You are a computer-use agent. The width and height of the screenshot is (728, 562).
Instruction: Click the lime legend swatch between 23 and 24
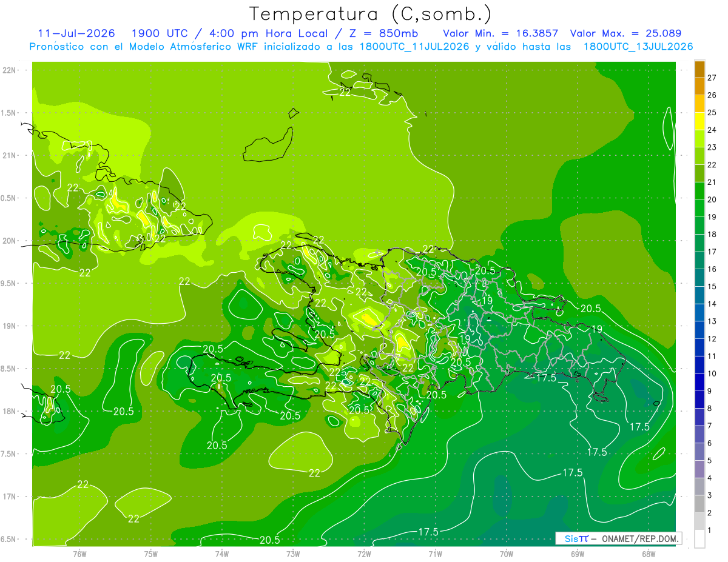pos(699,138)
